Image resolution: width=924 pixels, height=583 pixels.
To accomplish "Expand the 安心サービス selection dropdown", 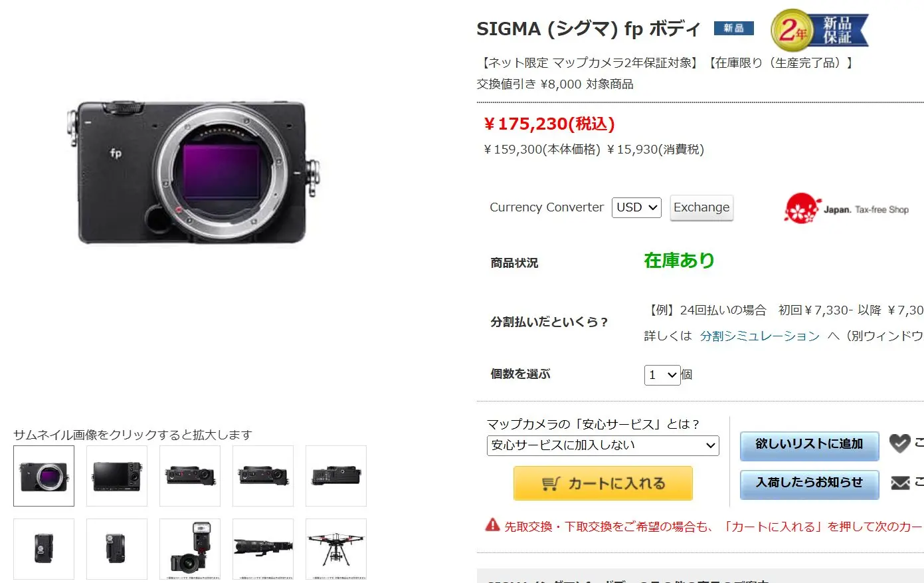I will coord(603,445).
